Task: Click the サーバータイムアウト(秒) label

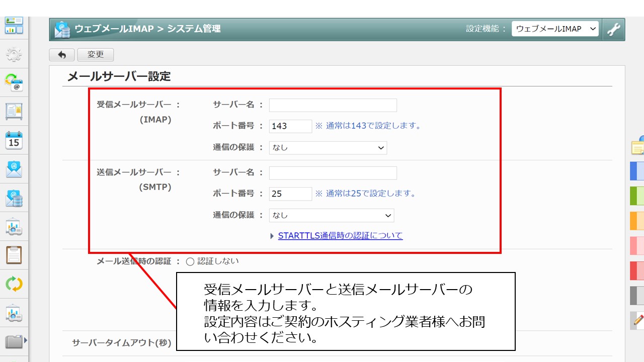Action: (122, 343)
